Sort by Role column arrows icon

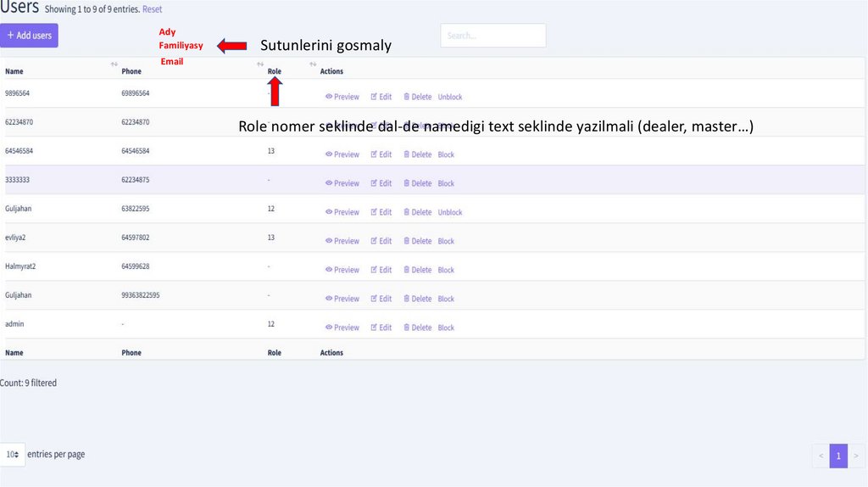click(313, 64)
